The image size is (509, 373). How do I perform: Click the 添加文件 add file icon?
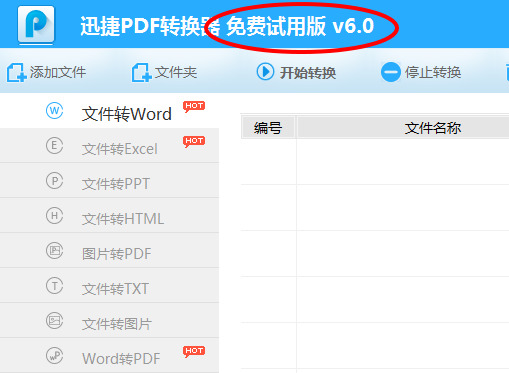point(17,73)
